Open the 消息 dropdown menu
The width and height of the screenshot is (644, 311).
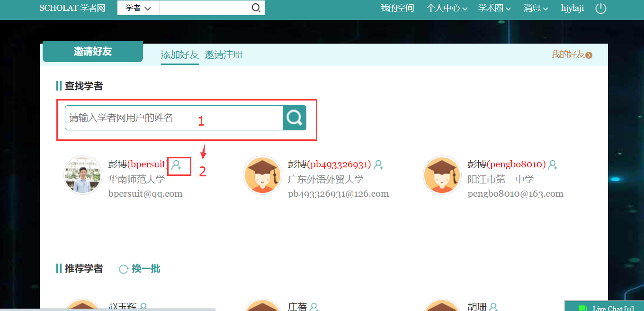point(536,8)
